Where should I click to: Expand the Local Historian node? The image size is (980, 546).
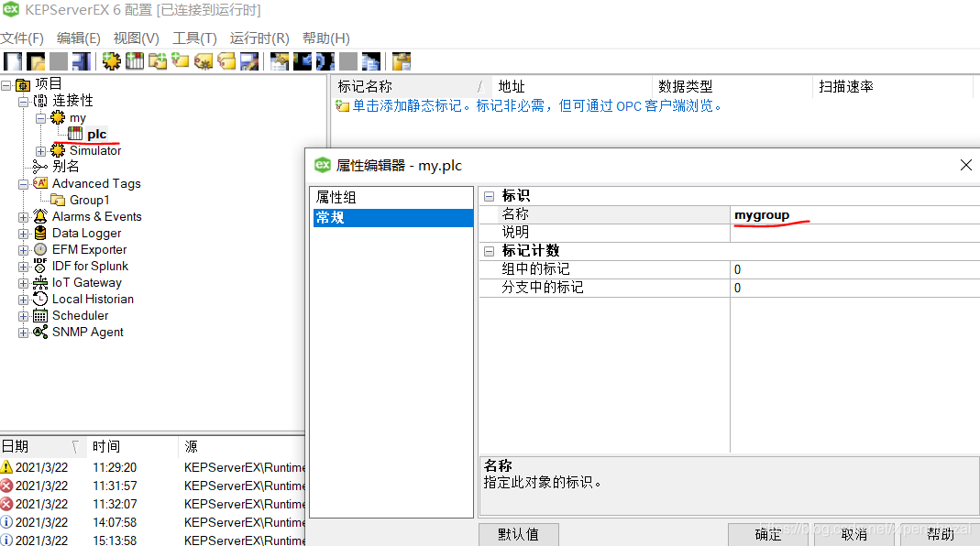tap(23, 300)
